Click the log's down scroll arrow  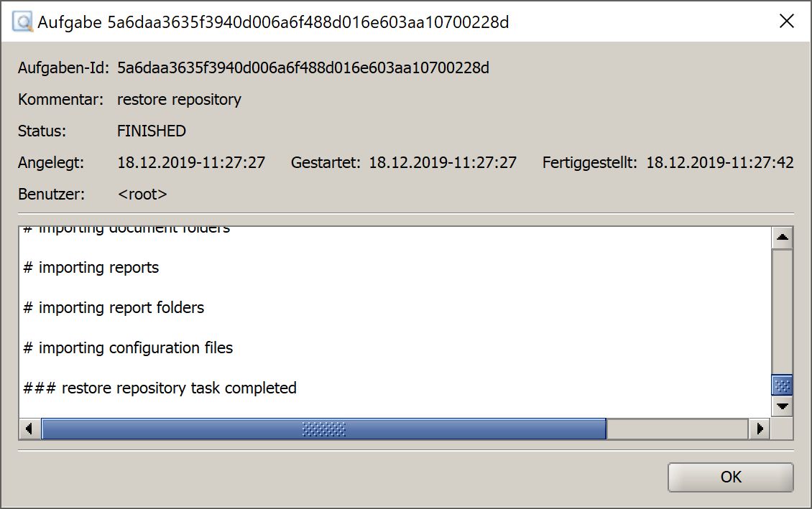[x=782, y=406]
